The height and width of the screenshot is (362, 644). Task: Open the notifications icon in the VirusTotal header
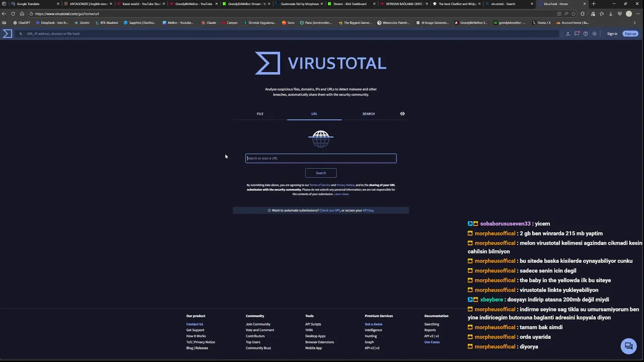pos(577,34)
